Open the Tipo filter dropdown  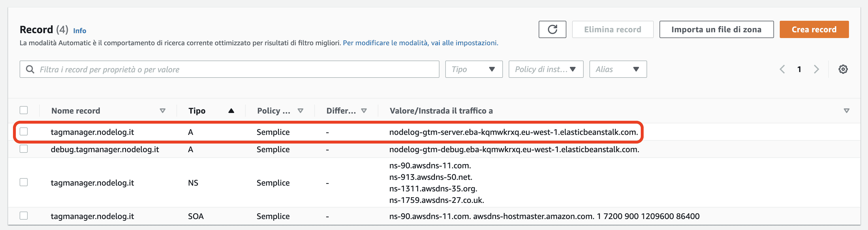(x=474, y=69)
